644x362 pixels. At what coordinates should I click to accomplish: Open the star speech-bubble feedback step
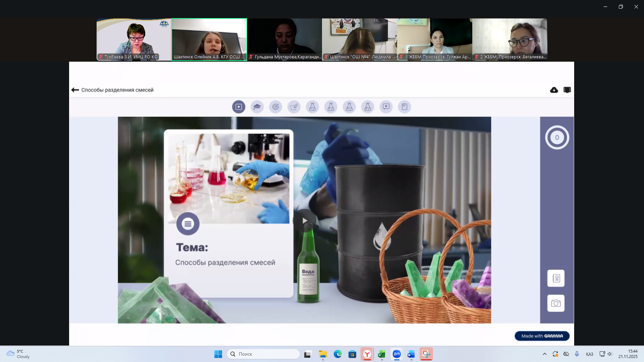pos(386,107)
